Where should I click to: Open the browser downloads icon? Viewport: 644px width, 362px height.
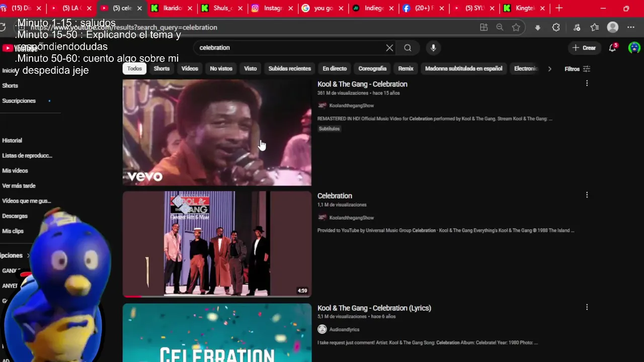pyautogui.click(x=538, y=27)
